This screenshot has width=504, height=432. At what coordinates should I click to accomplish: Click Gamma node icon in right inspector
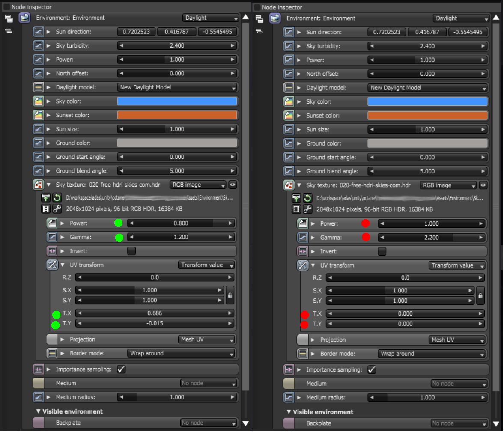[x=302, y=238]
